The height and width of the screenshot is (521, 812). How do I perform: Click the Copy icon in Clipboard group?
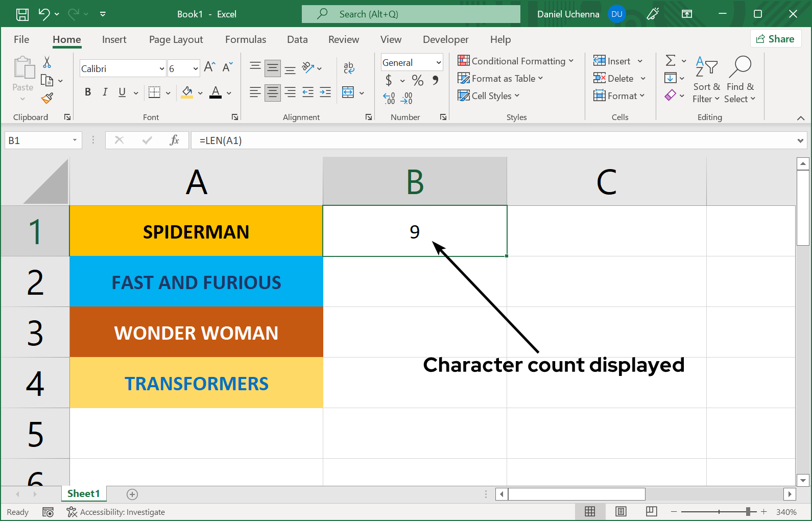point(47,80)
